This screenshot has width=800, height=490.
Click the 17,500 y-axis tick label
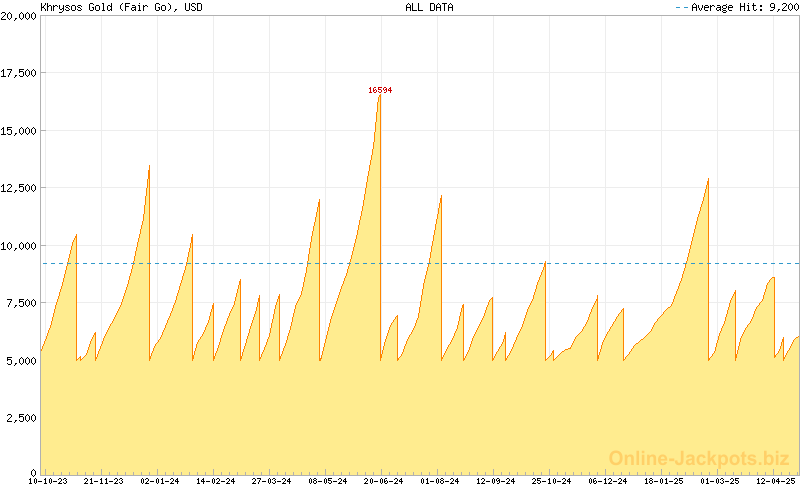[19, 73]
